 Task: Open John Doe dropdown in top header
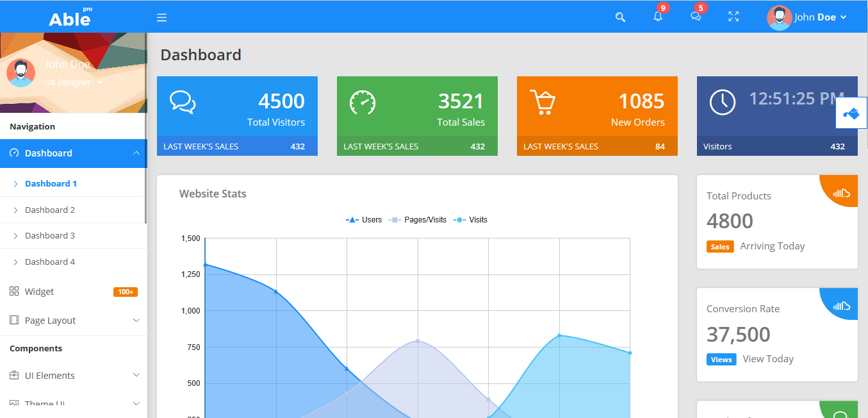coord(807,17)
